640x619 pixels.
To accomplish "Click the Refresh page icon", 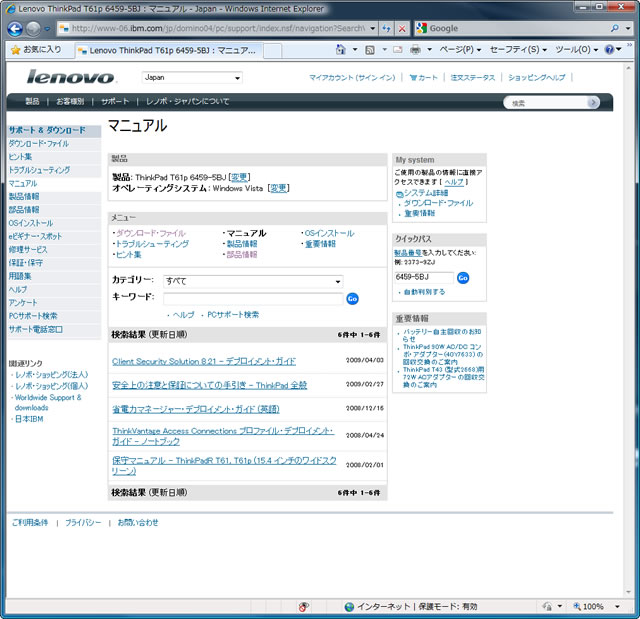I will pos(386,29).
